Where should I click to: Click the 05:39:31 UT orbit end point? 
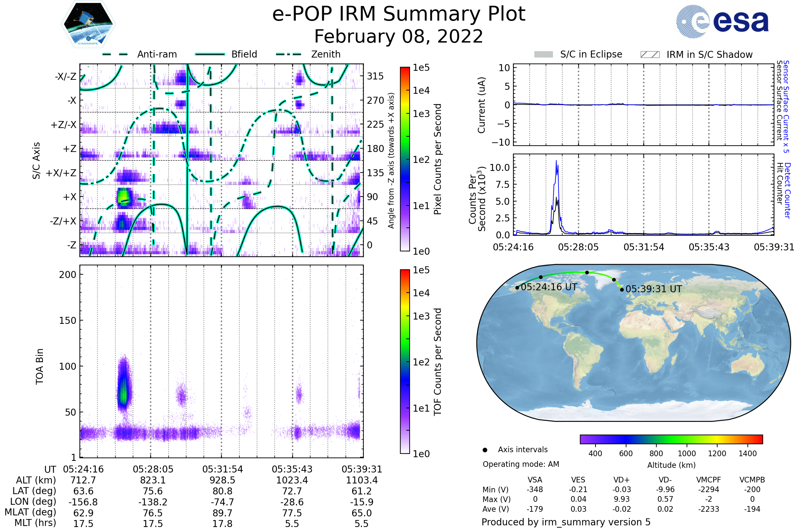[621, 289]
